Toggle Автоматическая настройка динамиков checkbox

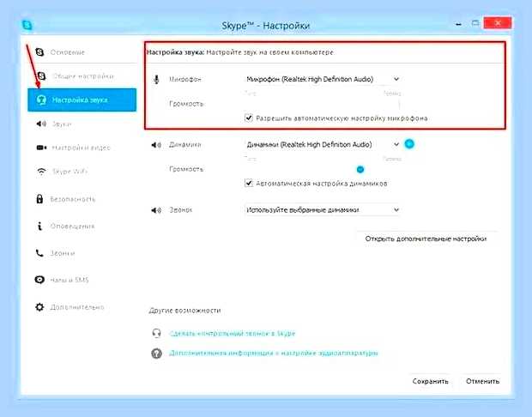[x=249, y=184]
